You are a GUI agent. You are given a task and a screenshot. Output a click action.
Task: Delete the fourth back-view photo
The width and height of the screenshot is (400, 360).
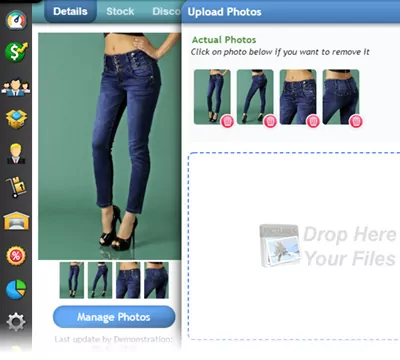coord(356,121)
